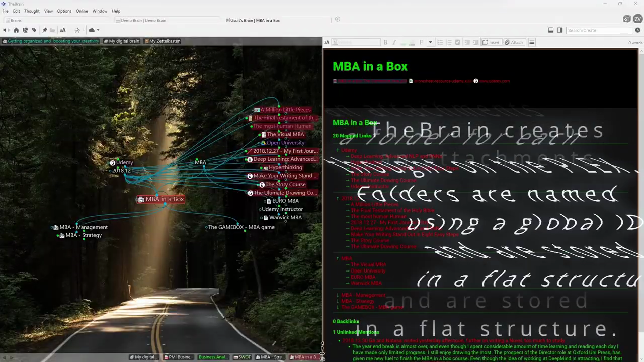This screenshot has width=644, height=362.
Task: Open the ZV user account avatar
Action: 637,19
